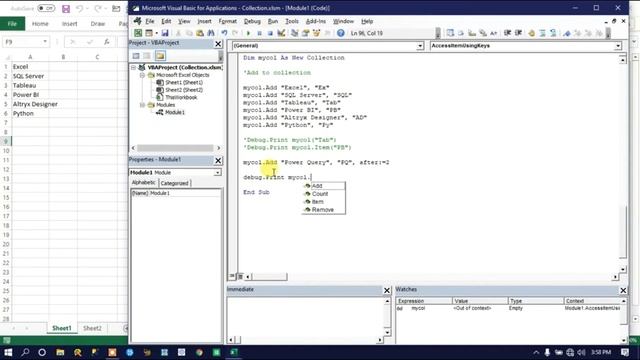Screen dimensions: 640x360
Task: Click the code window vertical scrollbar
Action: tap(622, 163)
